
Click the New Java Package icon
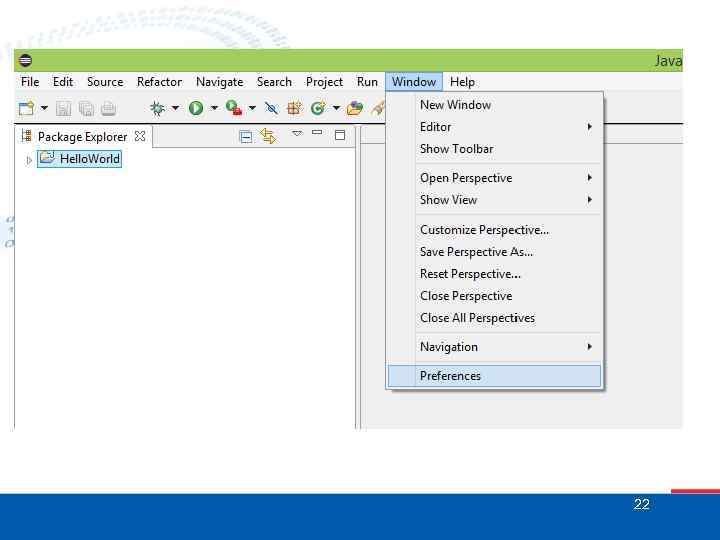click(x=294, y=108)
